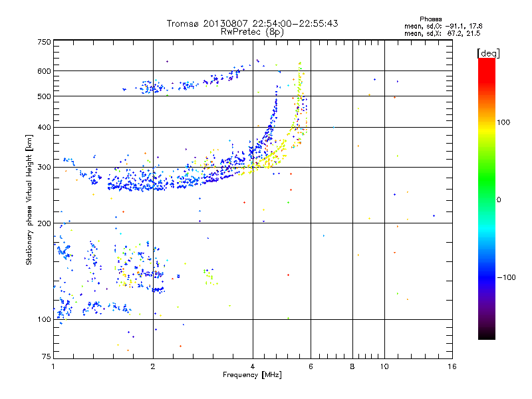The width and height of the screenshot is (532, 399).
Task: Click the green zero-degree region of the colorbar
Action: 487,199
